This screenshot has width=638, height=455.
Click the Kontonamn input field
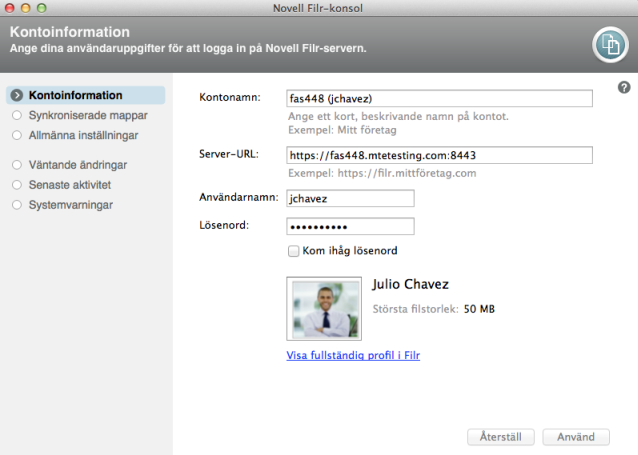[x=439, y=98]
